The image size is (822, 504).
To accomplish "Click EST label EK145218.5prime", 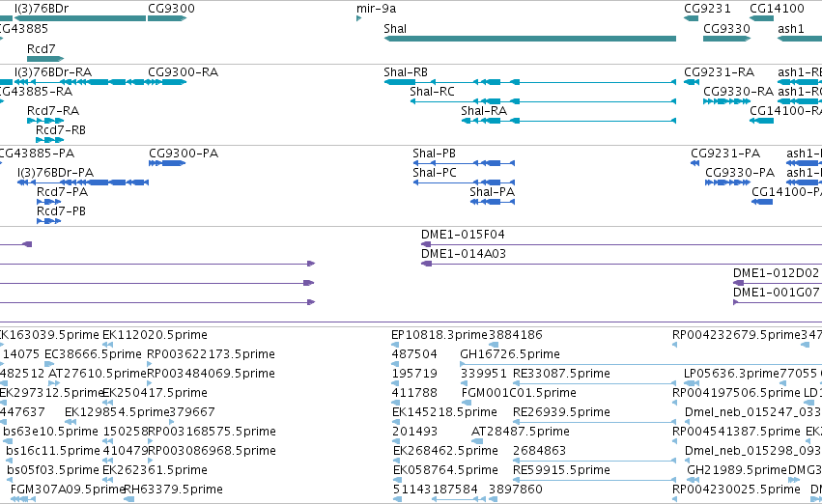I will tap(444, 413).
